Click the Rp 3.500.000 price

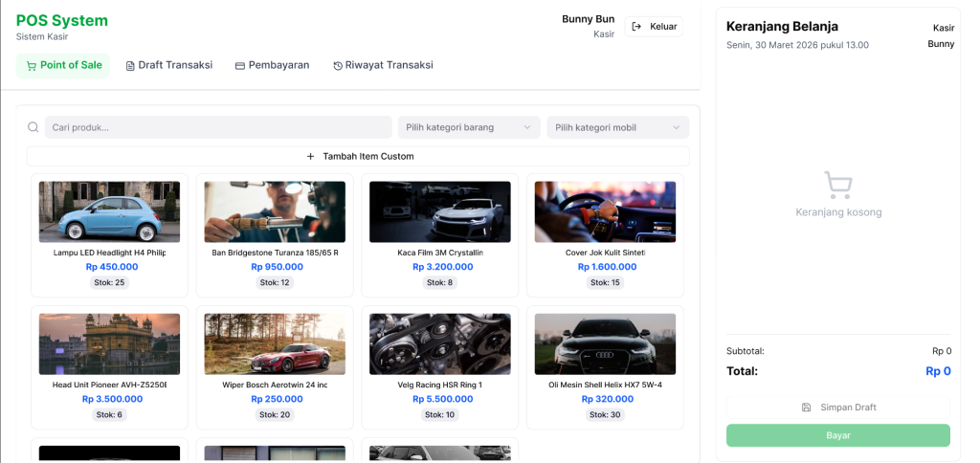(112, 399)
